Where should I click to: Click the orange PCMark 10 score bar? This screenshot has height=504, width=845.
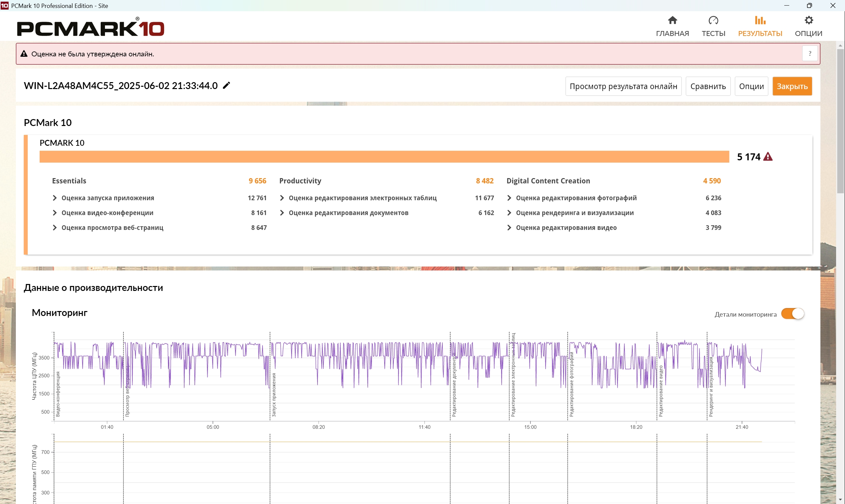[x=384, y=157]
